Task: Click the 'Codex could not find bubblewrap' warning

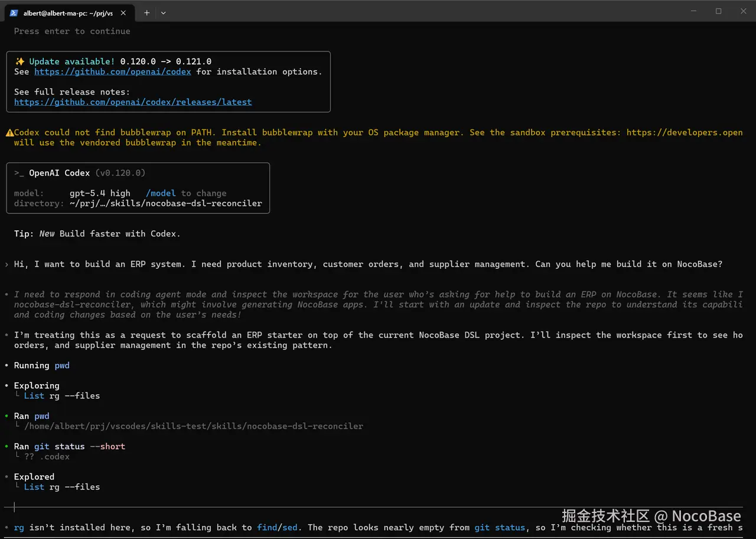Action: click(378, 138)
